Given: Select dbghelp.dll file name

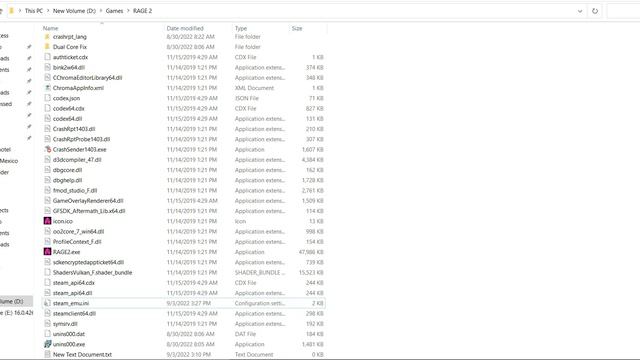Looking at the screenshot, I should pos(67,180).
